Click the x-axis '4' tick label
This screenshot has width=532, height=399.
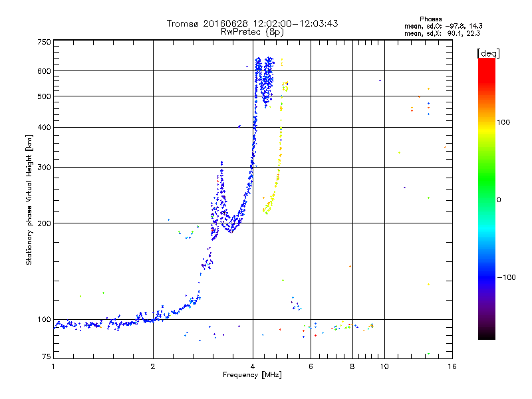tap(253, 366)
